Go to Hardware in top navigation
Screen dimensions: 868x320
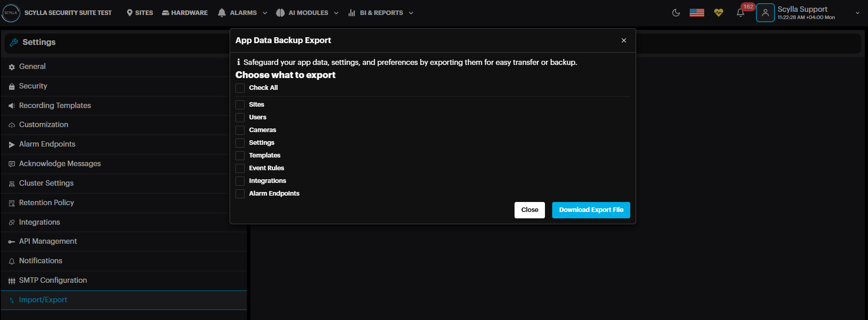coord(185,13)
